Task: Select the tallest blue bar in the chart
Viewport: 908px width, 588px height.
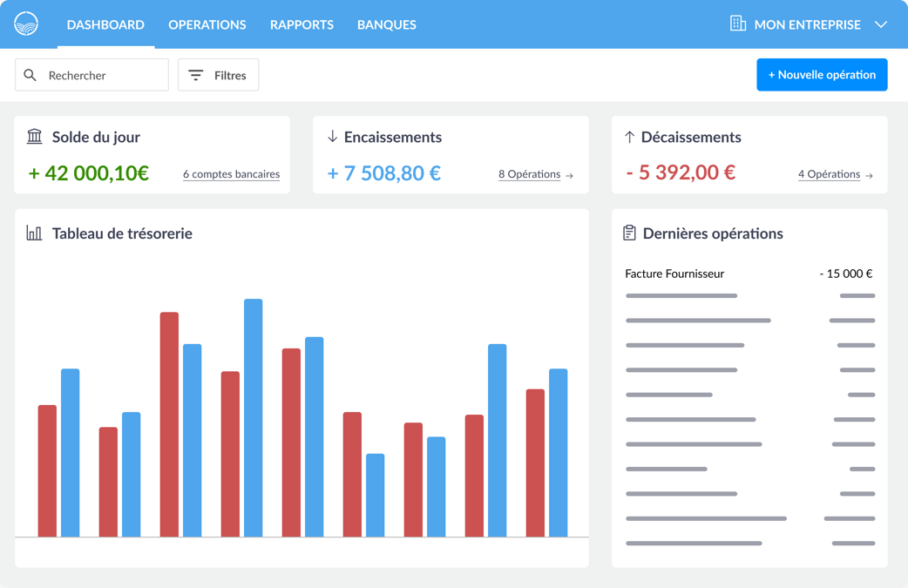Action: (x=253, y=418)
